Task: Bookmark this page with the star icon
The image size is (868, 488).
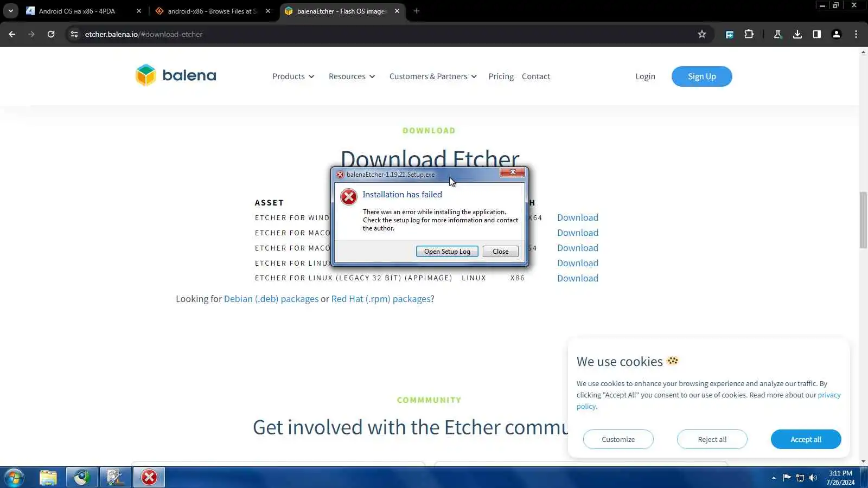Action: 702,34
